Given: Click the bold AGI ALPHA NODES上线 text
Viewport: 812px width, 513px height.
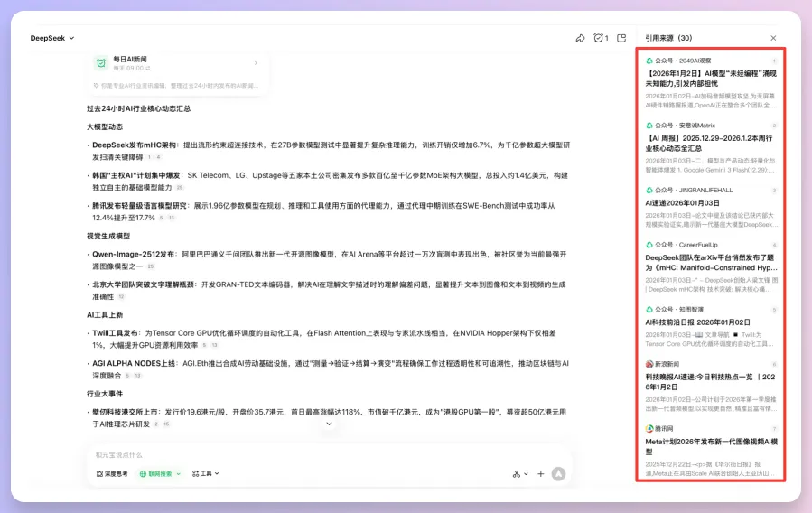Looking at the screenshot, I should click(134, 363).
